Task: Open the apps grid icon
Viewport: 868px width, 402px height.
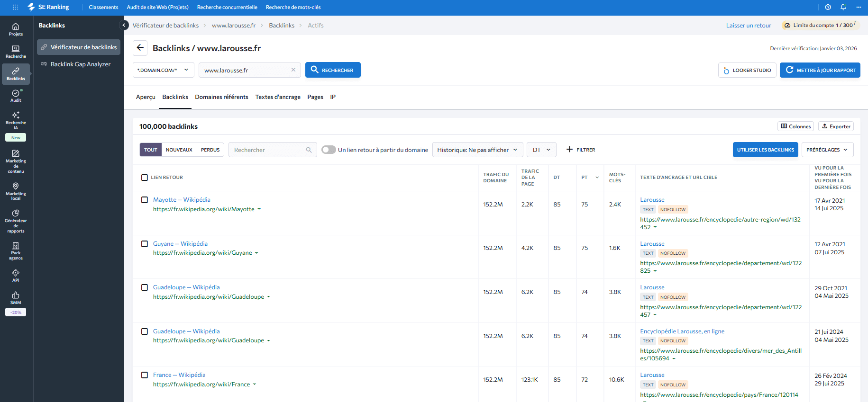Action: click(x=16, y=7)
